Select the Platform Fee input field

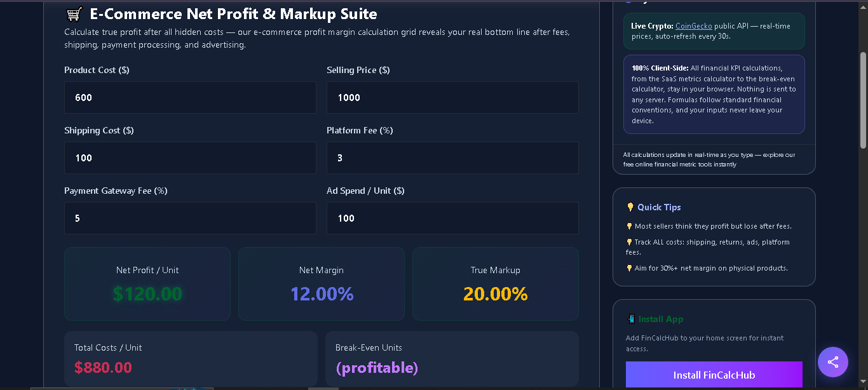pos(452,158)
